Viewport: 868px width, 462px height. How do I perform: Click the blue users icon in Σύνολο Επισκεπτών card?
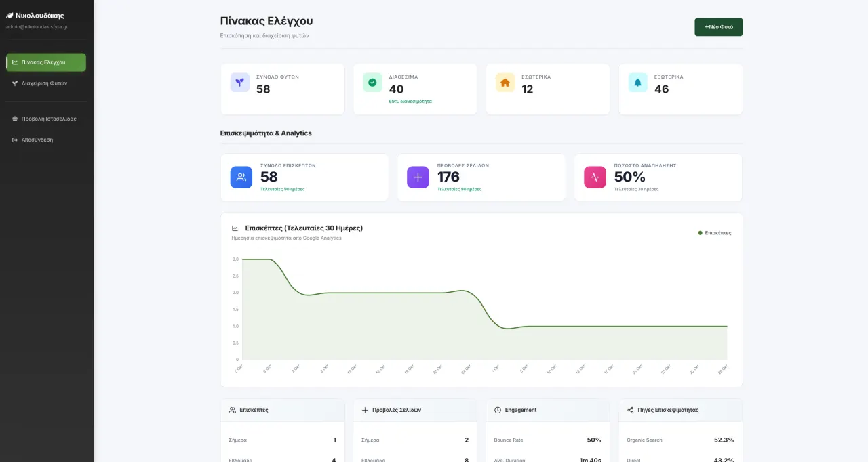[x=241, y=177]
